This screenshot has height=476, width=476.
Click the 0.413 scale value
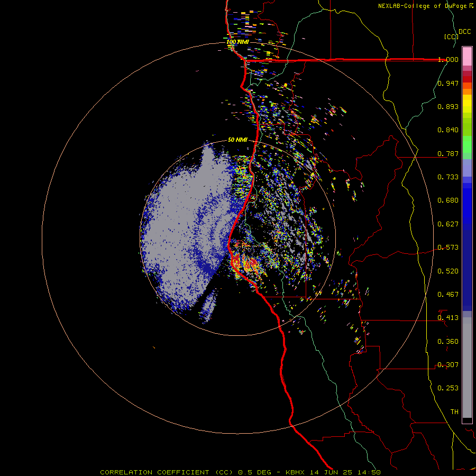point(448,318)
